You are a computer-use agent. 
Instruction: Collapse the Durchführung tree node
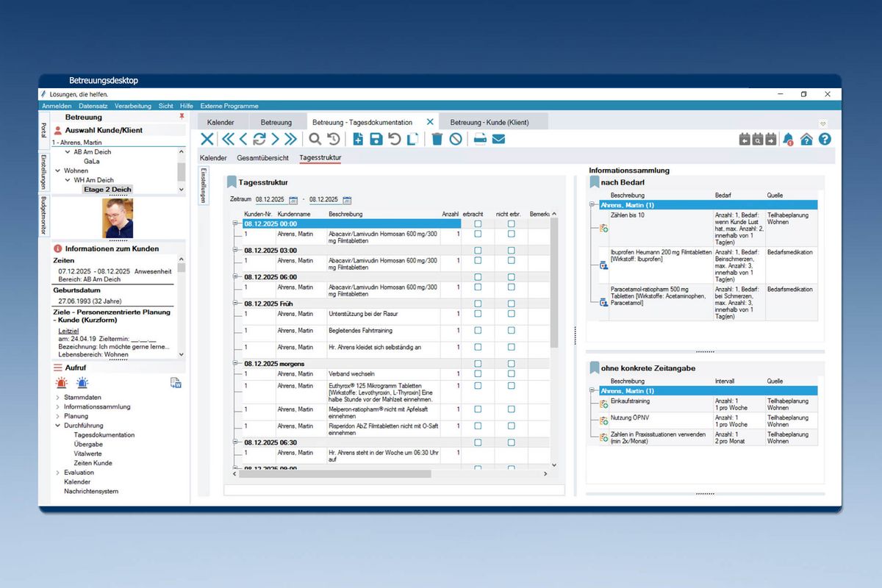coord(58,426)
